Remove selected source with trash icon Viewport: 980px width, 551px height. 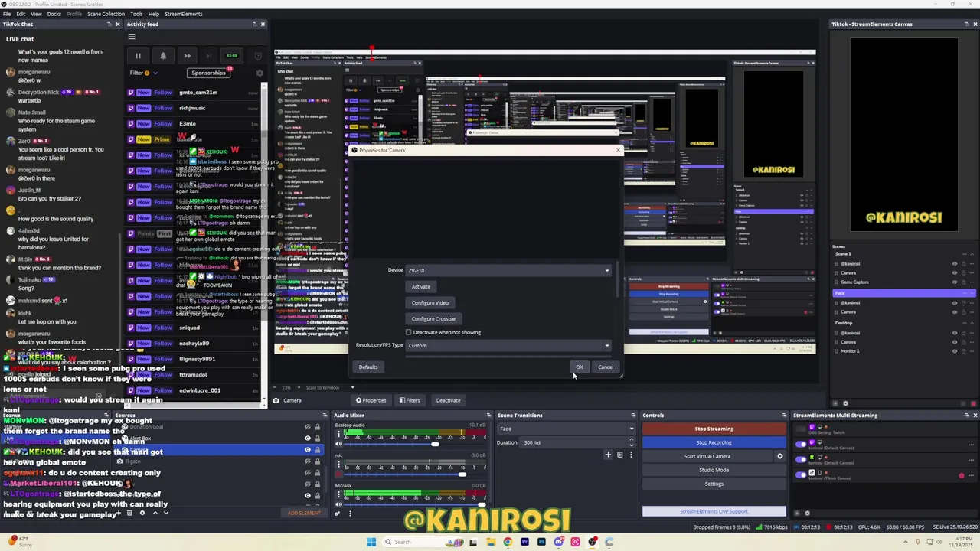pyautogui.click(x=129, y=513)
